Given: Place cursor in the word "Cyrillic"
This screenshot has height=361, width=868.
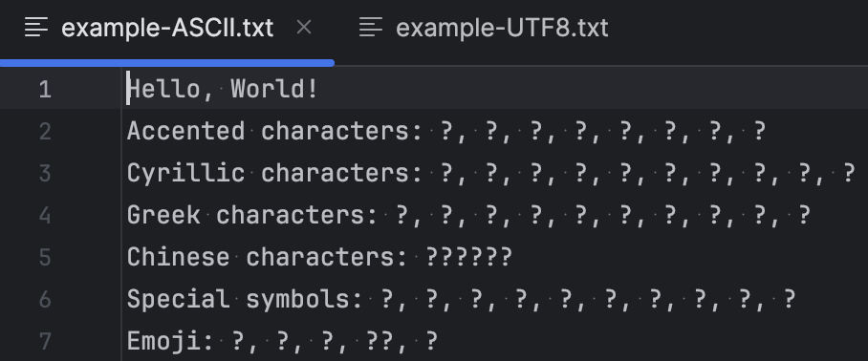Looking at the screenshot, I should 186,173.
